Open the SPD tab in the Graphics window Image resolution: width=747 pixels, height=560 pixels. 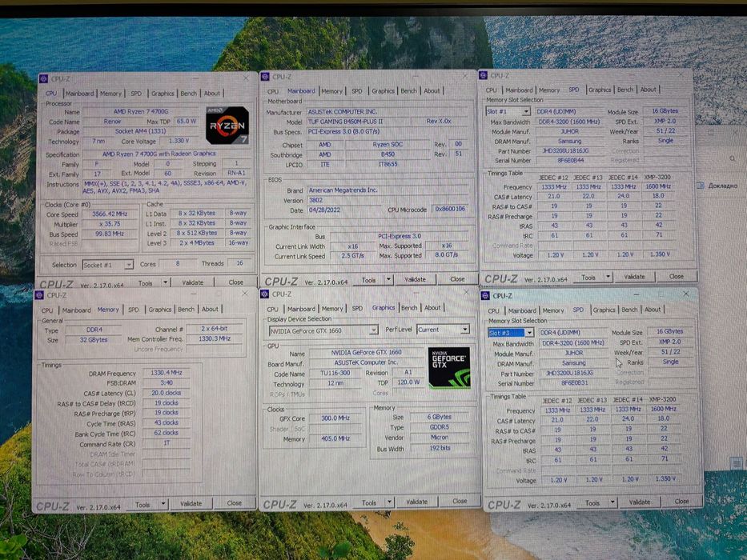[x=357, y=308]
